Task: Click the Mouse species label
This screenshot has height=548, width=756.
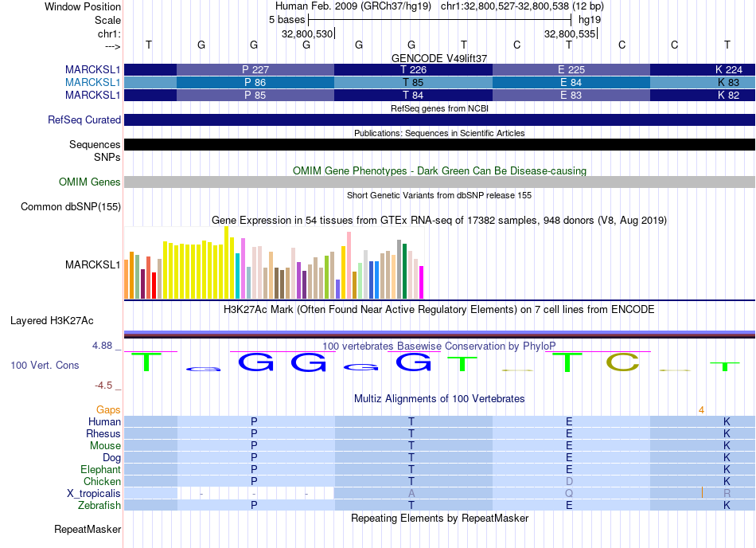Action: pyautogui.click(x=105, y=446)
